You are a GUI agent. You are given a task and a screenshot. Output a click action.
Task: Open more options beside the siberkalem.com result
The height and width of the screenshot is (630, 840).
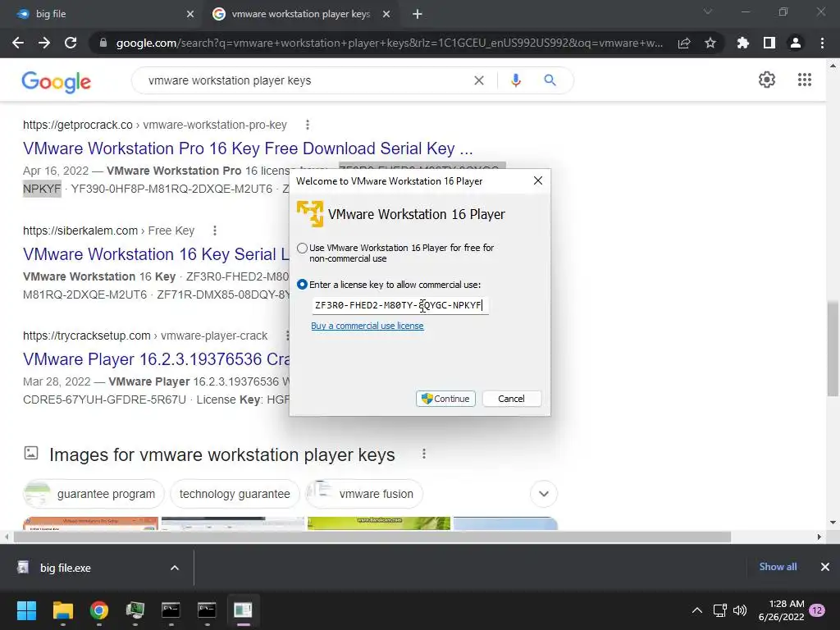click(215, 231)
